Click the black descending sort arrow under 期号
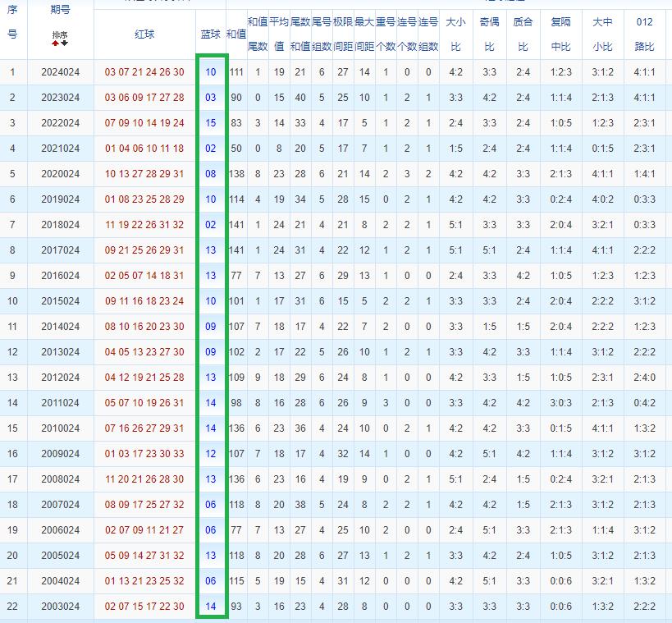The width and height of the screenshot is (672, 623). pyautogui.click(x=64, y=44)
